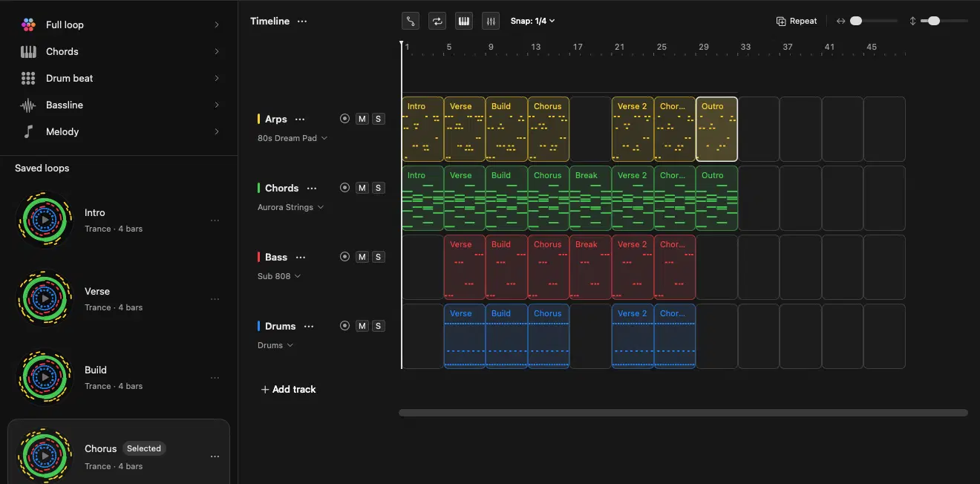Arm the Bass track record button
This screenshot has width=980, height=484.
click(344, 257)
